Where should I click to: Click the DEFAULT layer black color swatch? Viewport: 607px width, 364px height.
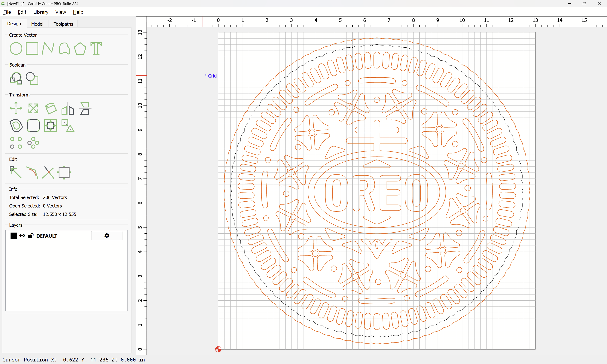(x=13, y=236)
